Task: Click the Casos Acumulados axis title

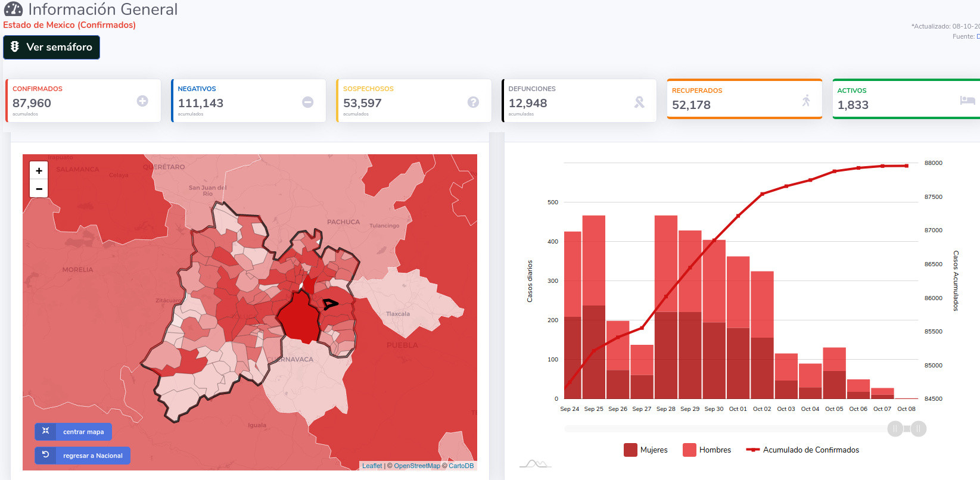Action: click(x=956, y=281)
